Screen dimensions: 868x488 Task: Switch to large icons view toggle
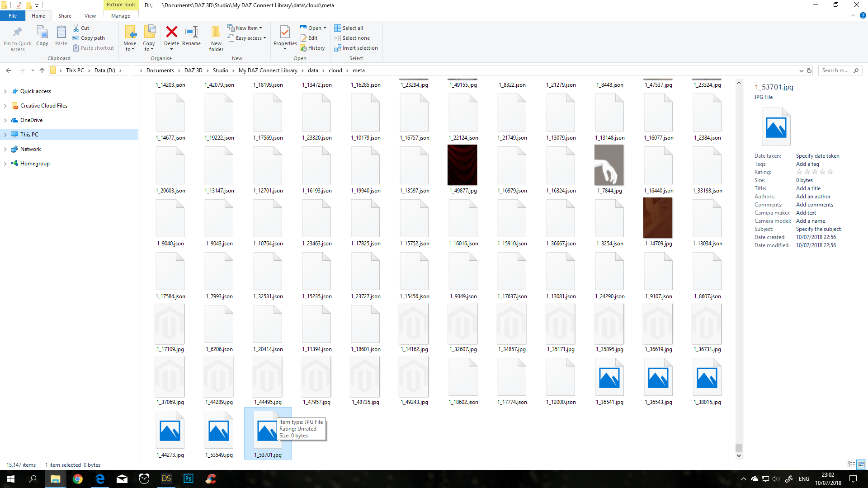click(861, 465)
